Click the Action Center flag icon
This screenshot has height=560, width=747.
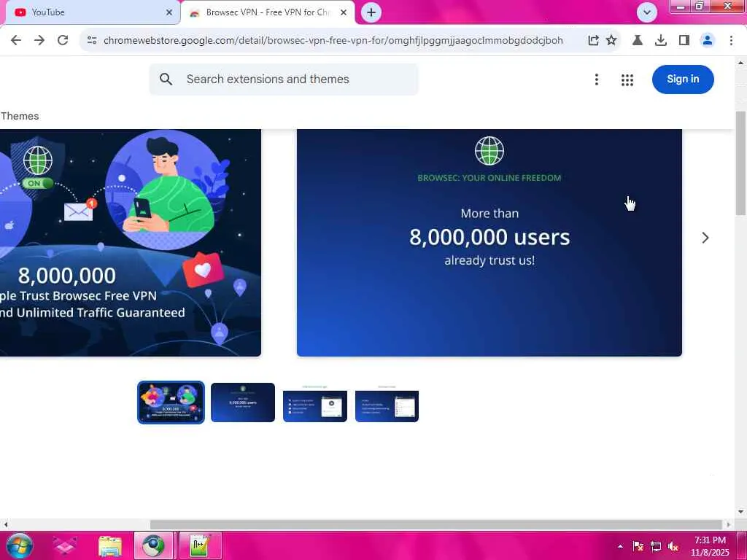[x=638, y=546]
